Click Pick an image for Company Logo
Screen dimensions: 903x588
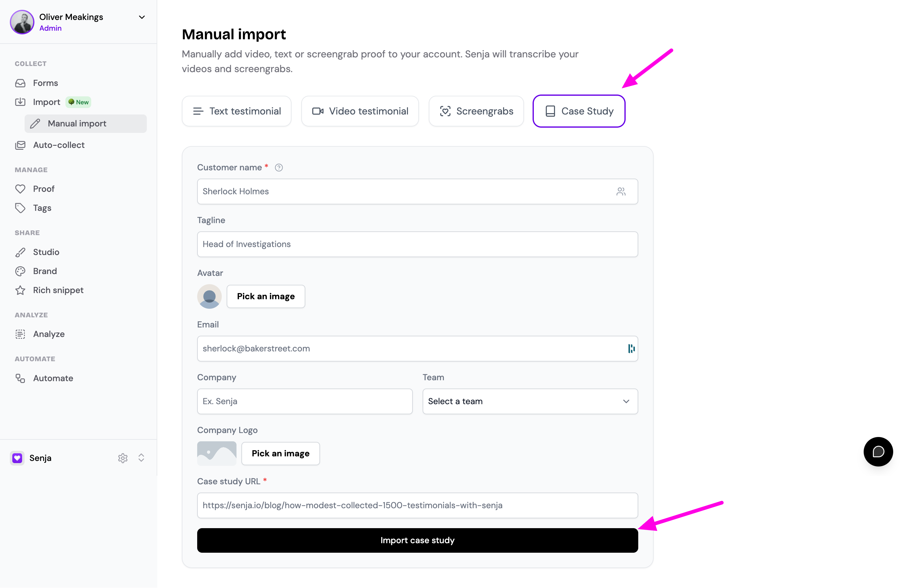(281, 453)
